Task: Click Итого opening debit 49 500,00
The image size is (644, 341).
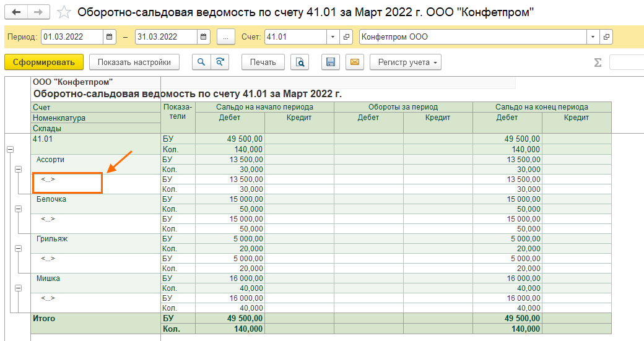Action: pyautogui.click(x=230, y=319)
